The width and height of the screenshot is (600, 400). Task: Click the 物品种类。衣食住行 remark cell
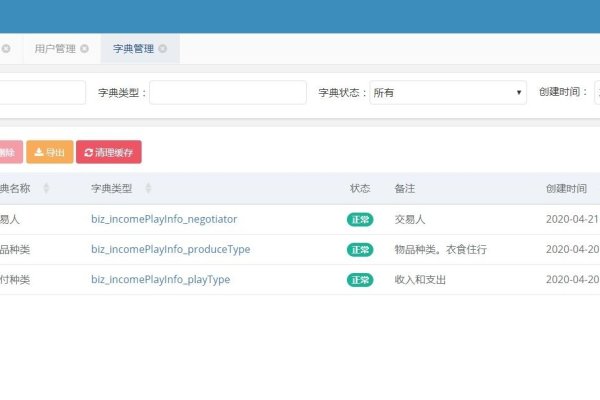coord(440,250)
